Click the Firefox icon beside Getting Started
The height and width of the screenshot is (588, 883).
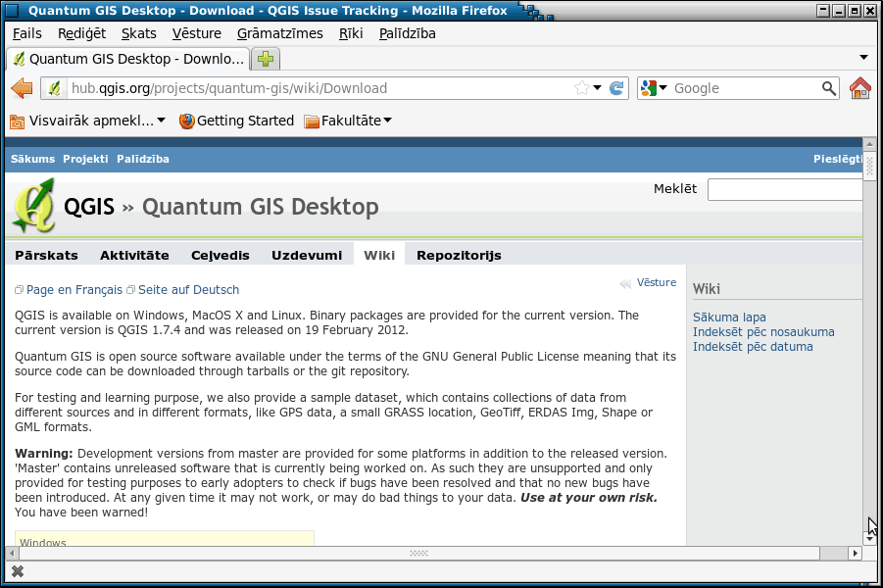[186, 121]
